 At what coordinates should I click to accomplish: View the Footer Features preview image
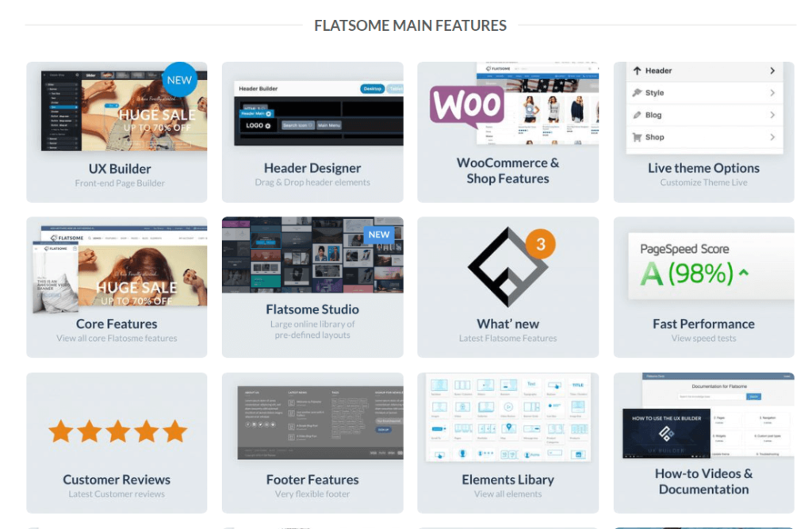(312, 422)
